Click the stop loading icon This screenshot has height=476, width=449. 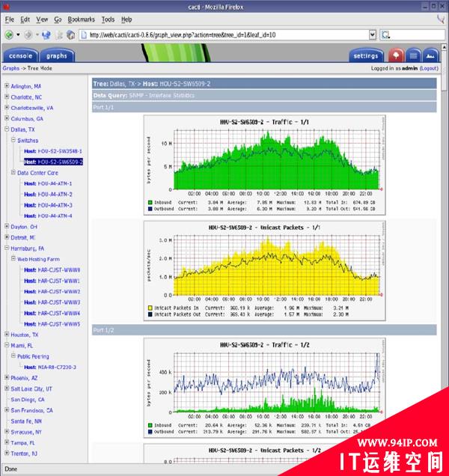click(59, 35)
